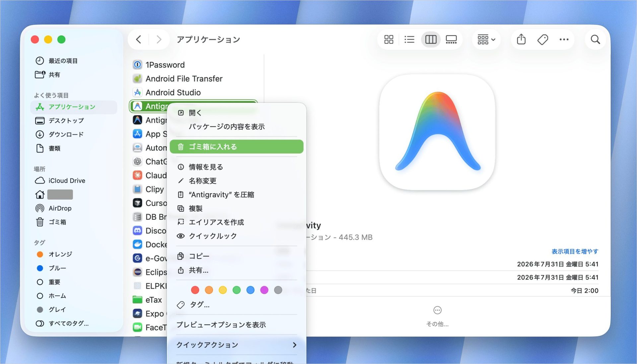Go back with the left chevron button
This screenshot has width=637, height=364.
[139, 39]
